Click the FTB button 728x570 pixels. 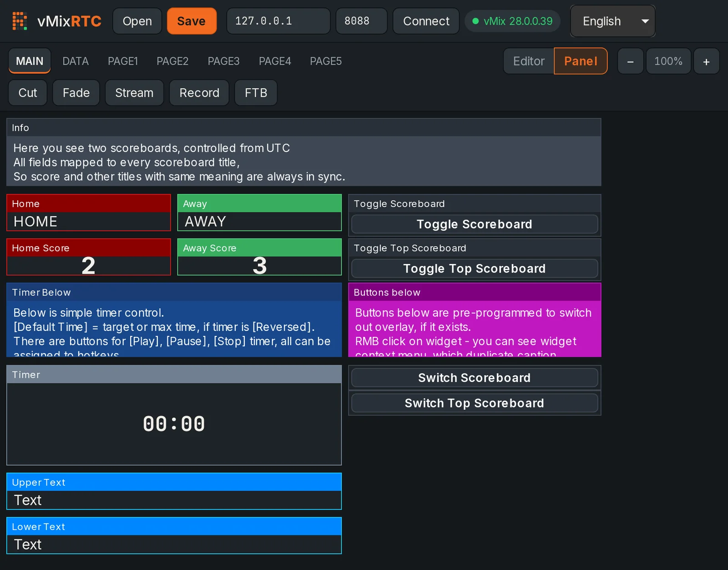tap(256, 93)
